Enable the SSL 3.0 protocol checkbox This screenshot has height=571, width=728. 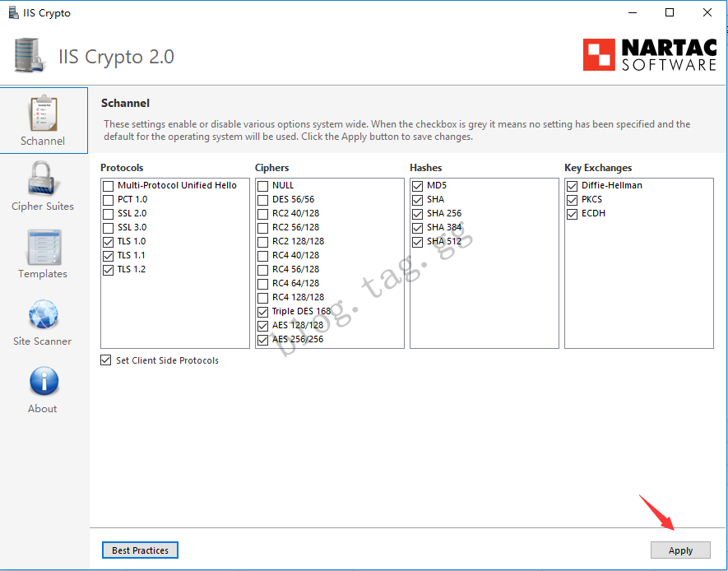point(109,228)
